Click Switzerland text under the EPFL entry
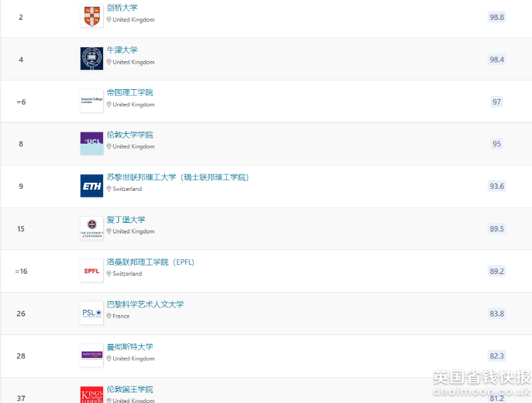 127,274
